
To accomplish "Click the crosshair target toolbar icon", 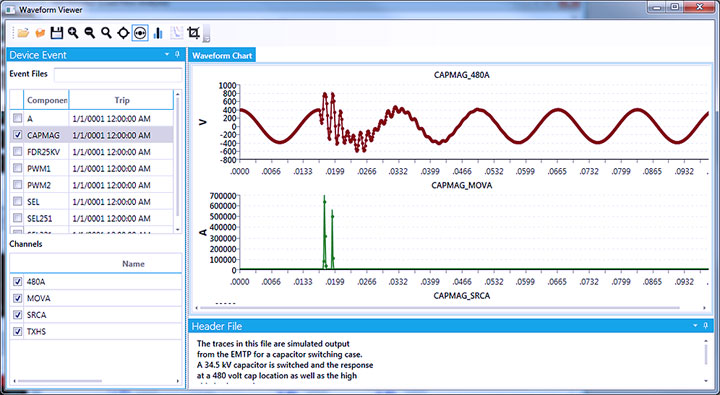I will click(x=123, y=33).
